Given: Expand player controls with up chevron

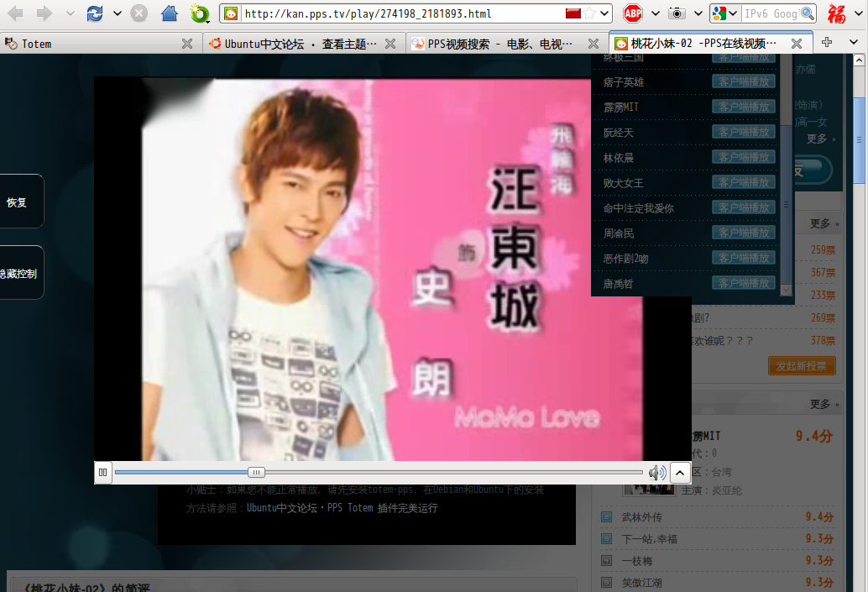Looking at the screenshot, I should pos(680,473).
